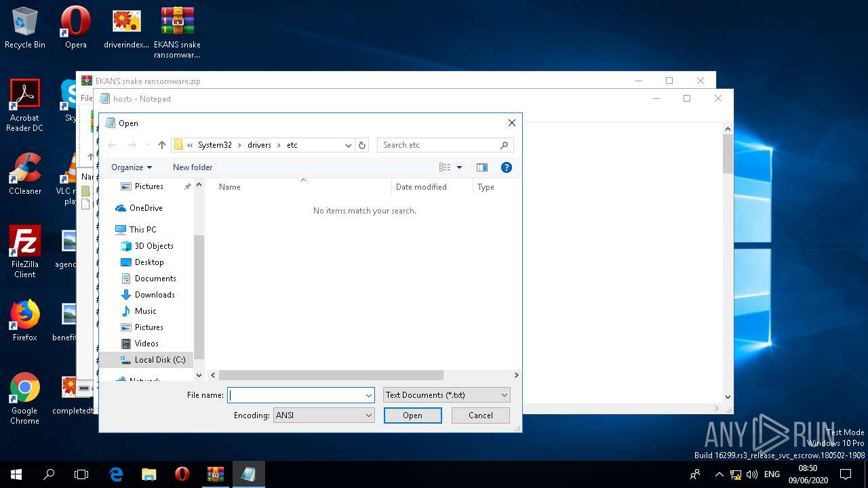Sort by Date modified column header
This screenshot has height=488, width=868.
click(432, 187)
